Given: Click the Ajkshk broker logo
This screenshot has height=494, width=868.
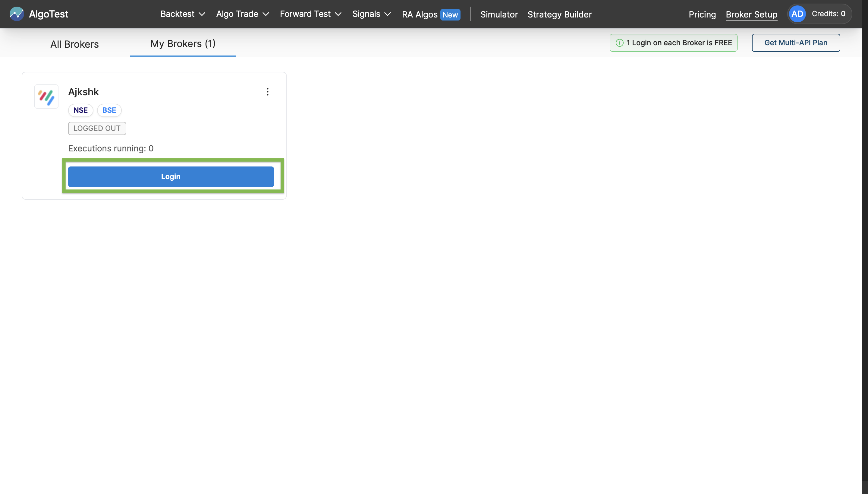Looking at the screenshot, I should click(46, 97).
